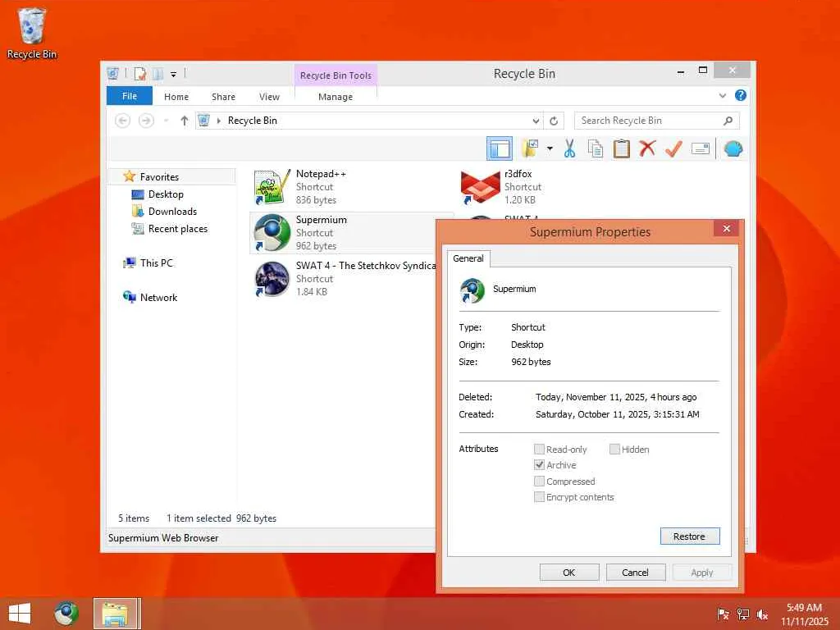Click the Restore button

pos(689,536)
